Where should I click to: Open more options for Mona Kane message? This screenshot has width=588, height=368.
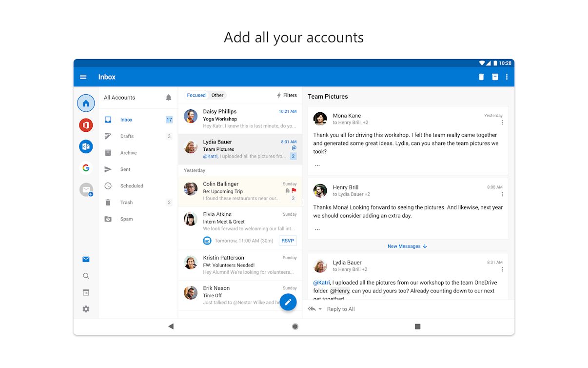click(502, 123)
